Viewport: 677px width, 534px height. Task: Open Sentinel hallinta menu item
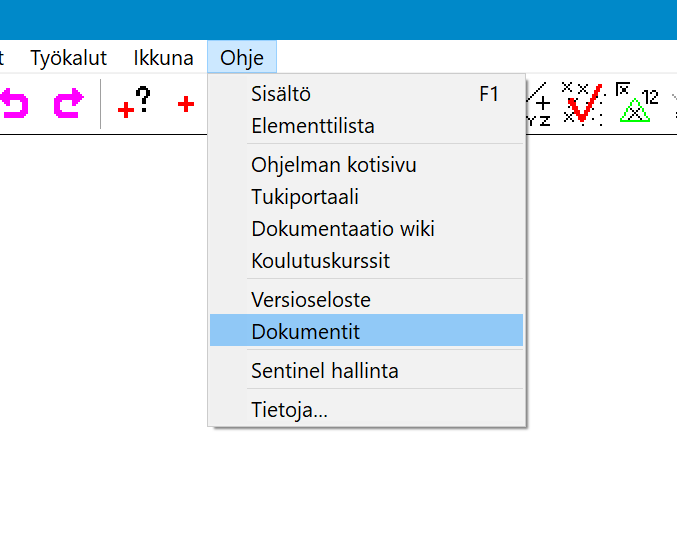click(325, 371)
